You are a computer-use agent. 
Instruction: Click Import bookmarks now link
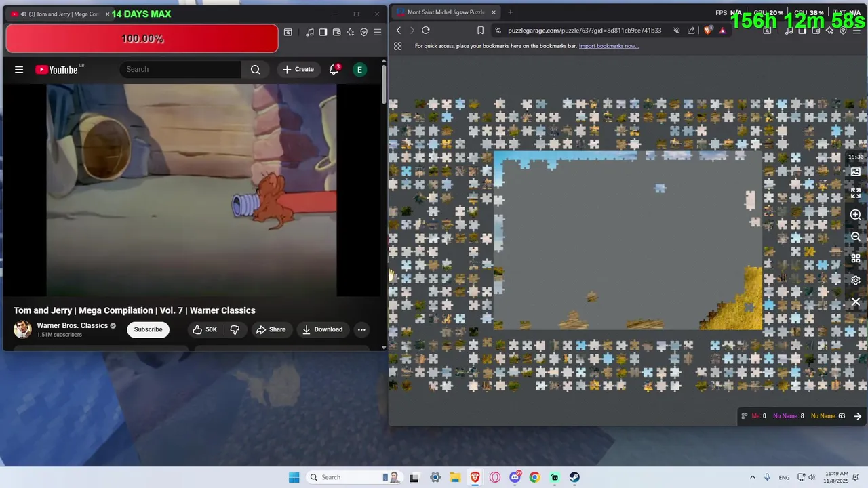[x=608, y=46]
